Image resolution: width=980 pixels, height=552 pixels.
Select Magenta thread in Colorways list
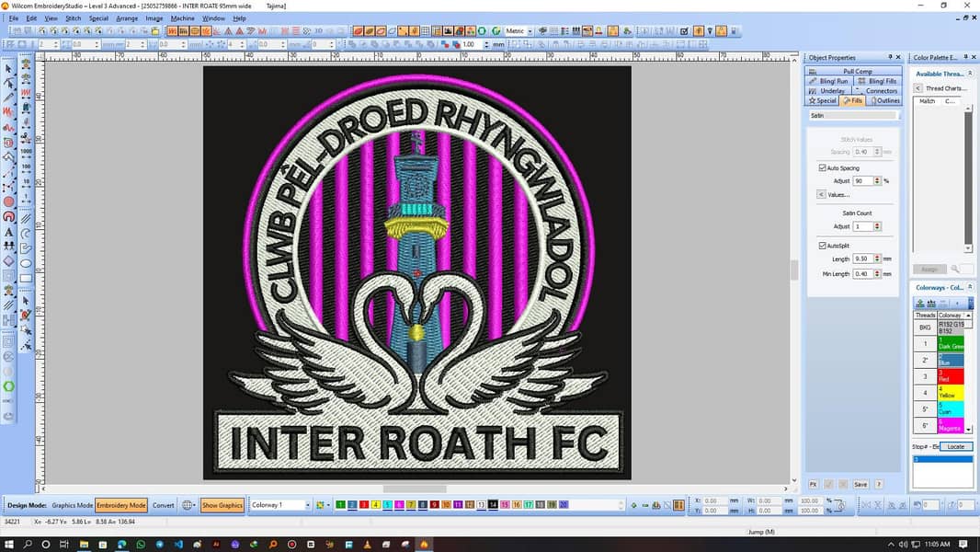[x=950, y=426]
